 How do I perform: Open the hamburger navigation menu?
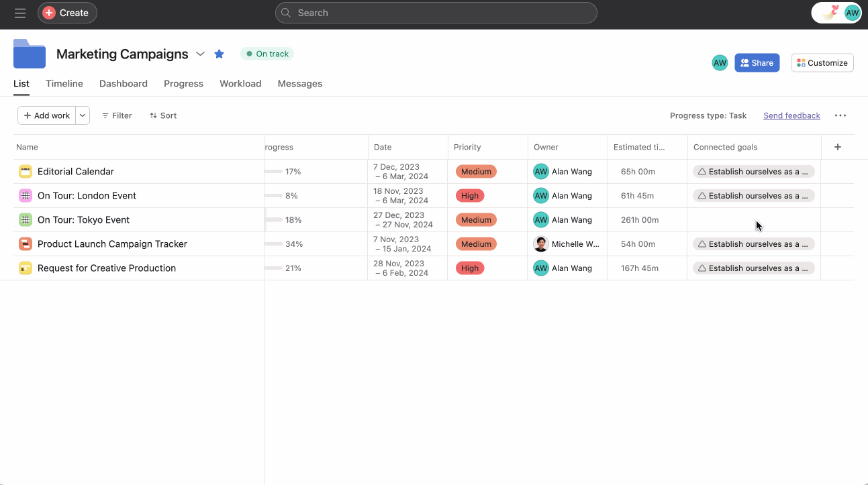pyautogui.click(x=20, y=13)
